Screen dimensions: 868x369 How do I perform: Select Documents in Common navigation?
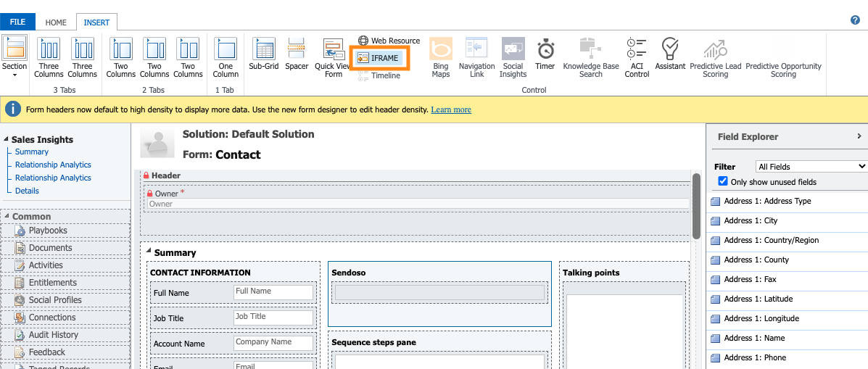point(65,248)
